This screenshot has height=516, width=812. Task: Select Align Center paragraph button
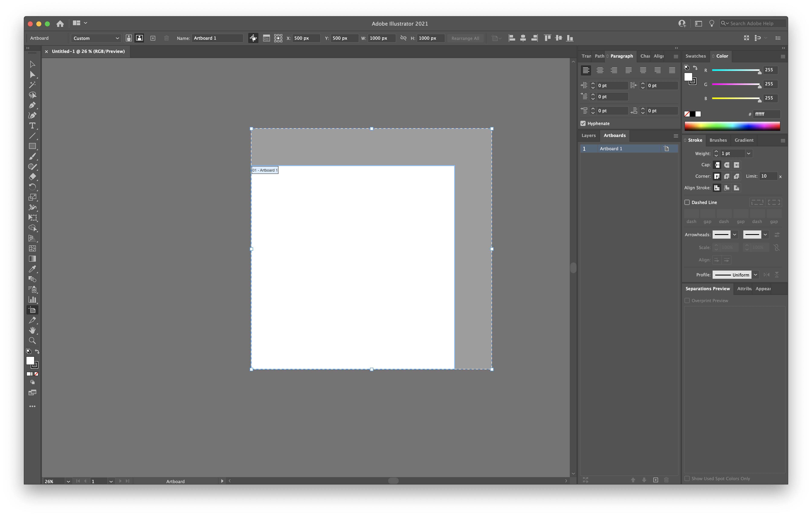pos(600,70)
